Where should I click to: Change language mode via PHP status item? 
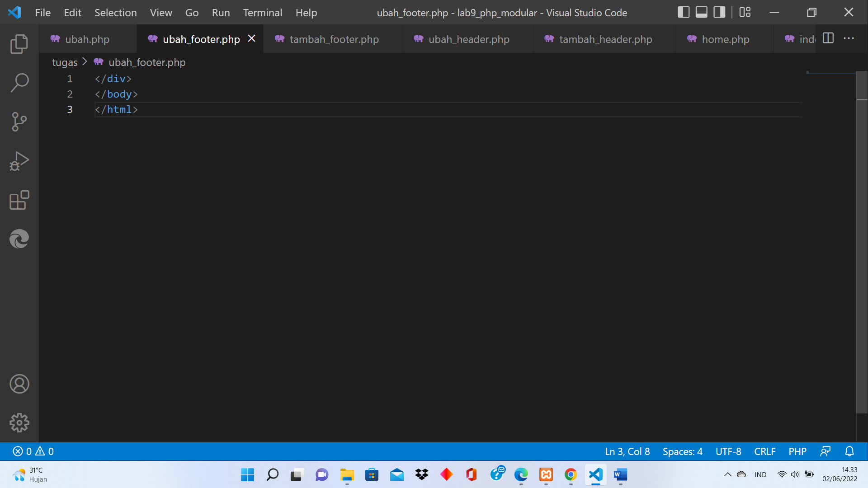(797, 451)
